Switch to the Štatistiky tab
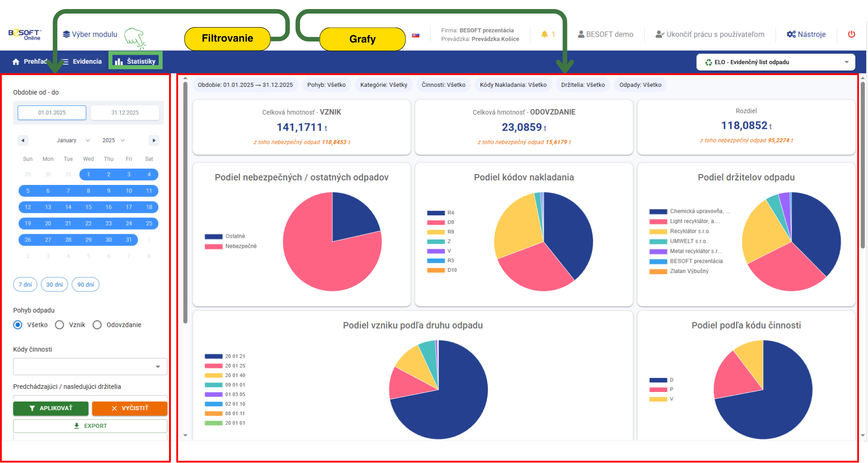Screen dimensions: 868x463 (135, 61)
